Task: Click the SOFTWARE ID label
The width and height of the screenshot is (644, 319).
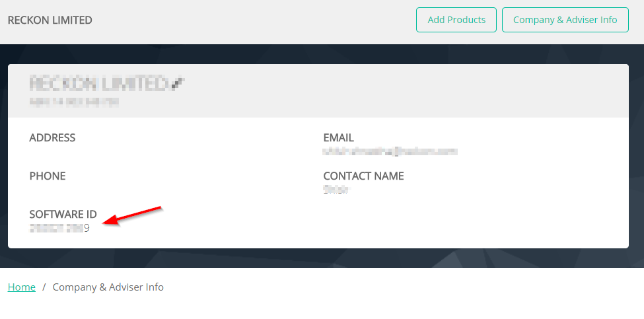Action: 63,214
